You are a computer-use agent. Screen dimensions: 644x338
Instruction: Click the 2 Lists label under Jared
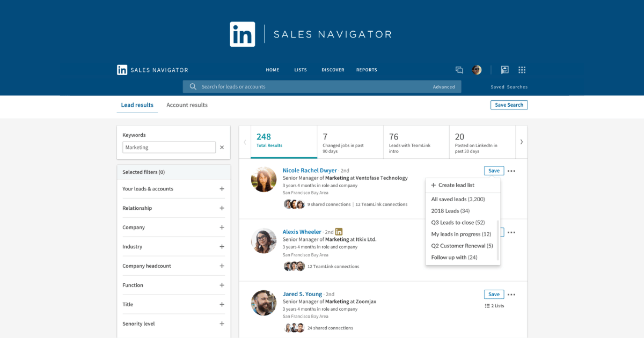(x=497, y=306)
